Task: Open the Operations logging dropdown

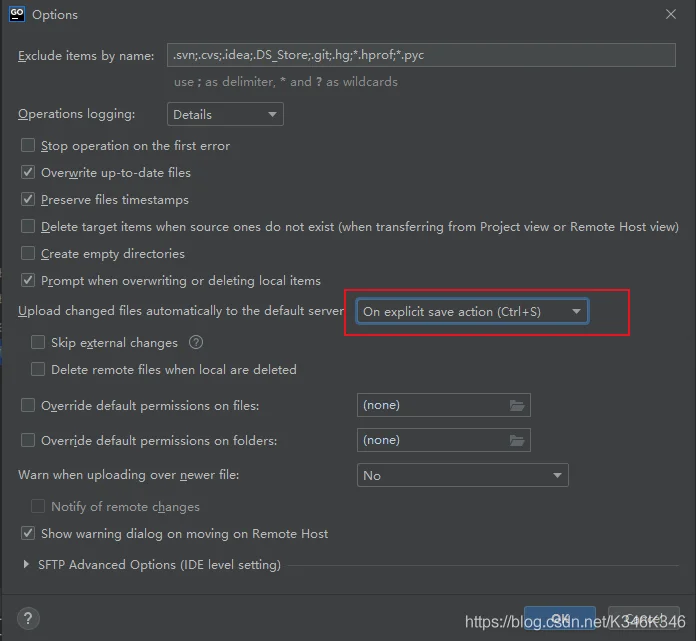Action: [224, 115]
